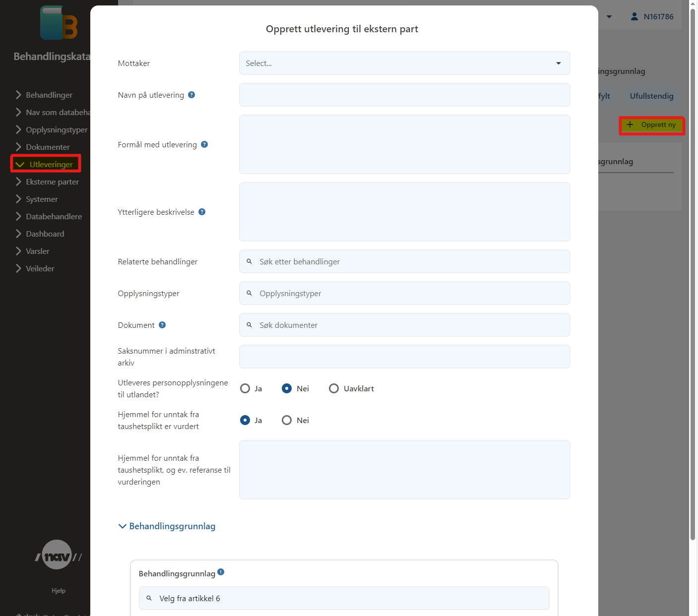Click the help icon next to Formål med utlevering

click(x=204, y=144)
